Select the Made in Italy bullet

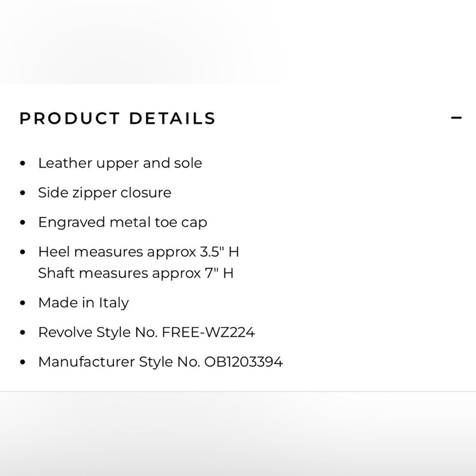point(84,303)
